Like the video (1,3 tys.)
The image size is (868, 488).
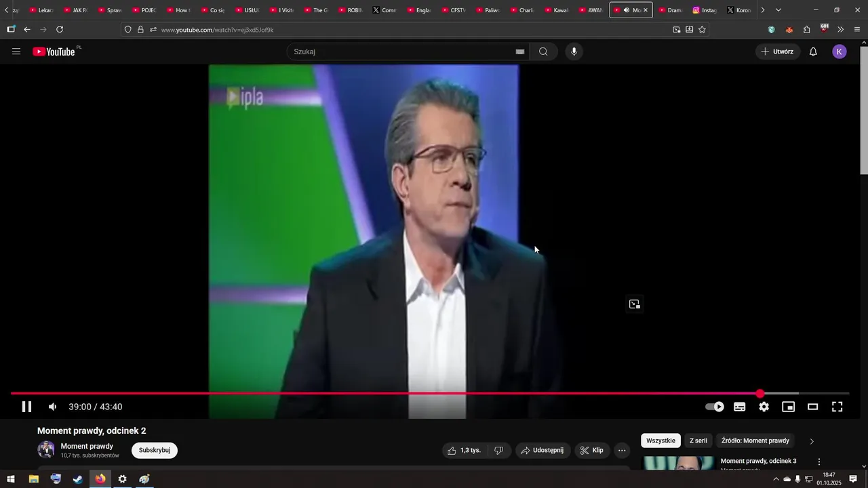(x=465, y=450)
